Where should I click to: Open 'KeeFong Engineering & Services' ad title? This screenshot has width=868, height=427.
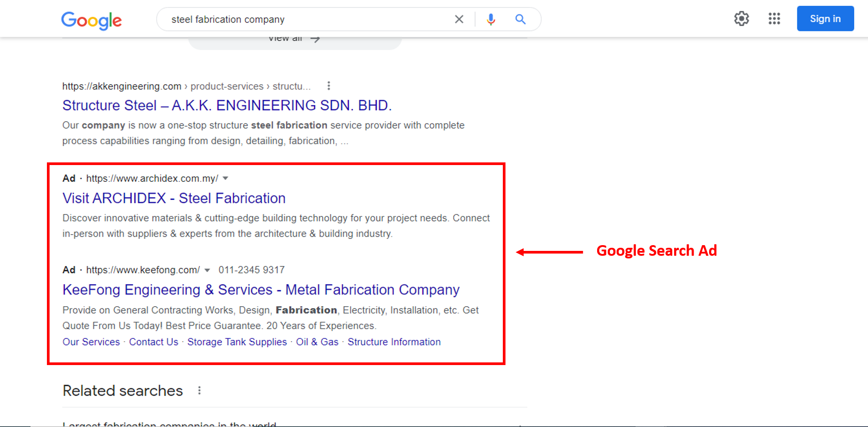coord(261,290)
